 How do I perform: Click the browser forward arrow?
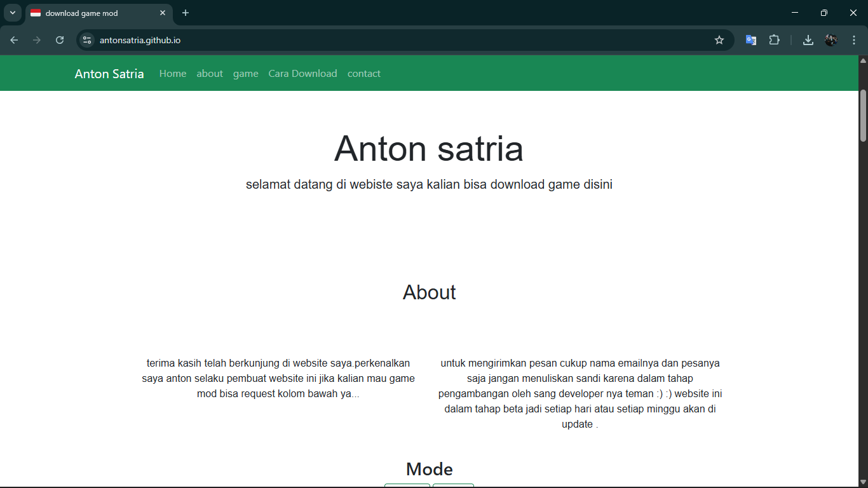point(37,40)
